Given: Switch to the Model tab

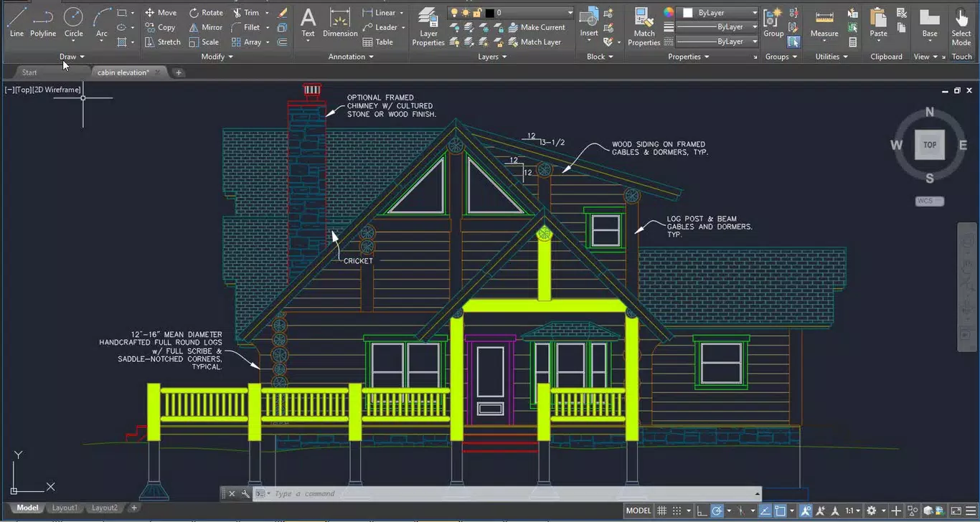Looking at the screenshot, I should pyautogui.click(x=27, y=508).
